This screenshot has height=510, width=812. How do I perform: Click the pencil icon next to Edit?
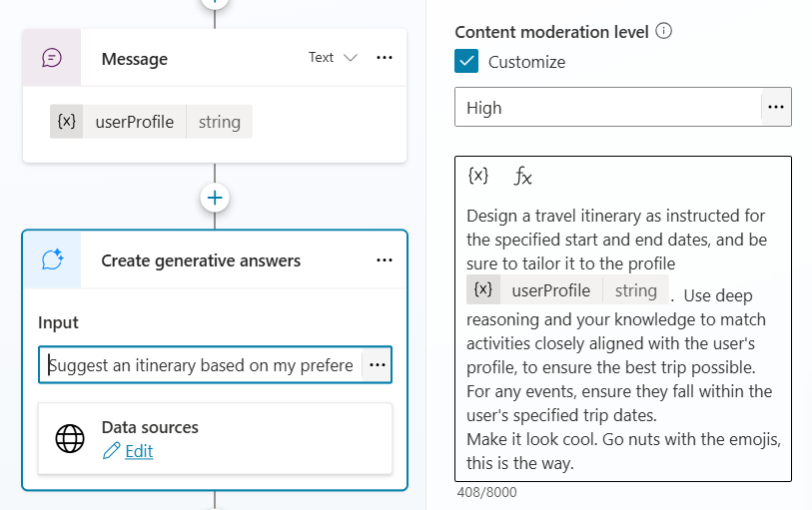(111, 452)
